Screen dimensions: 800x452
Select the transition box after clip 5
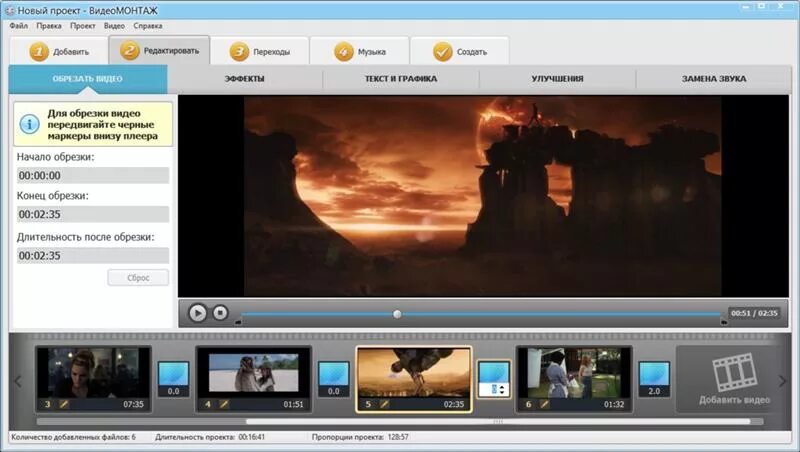click(494, 379)
